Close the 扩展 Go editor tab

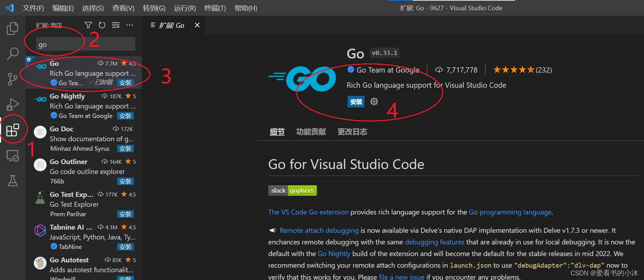197,25
